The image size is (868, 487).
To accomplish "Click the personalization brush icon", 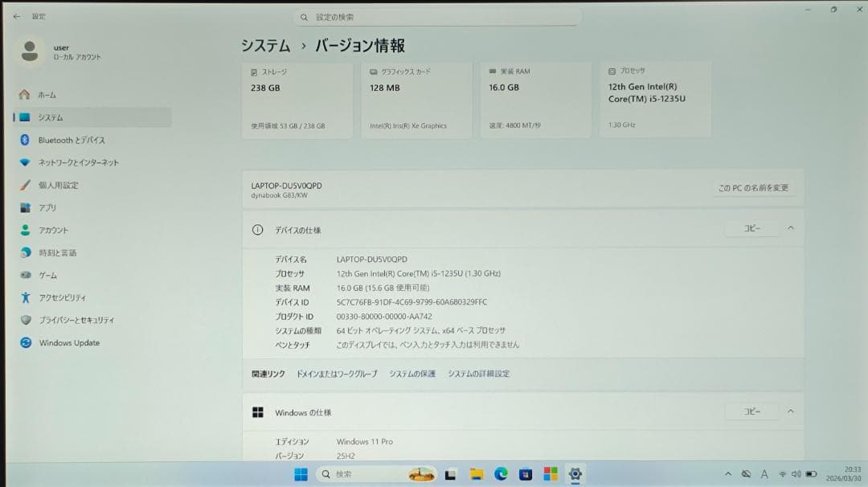I will pos(25,185).
